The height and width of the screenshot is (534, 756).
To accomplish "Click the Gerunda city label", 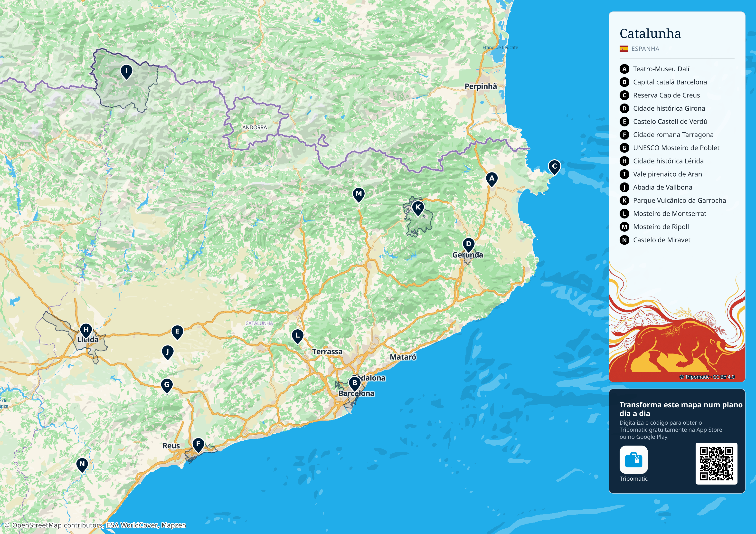I will click(x=468, y=255).
